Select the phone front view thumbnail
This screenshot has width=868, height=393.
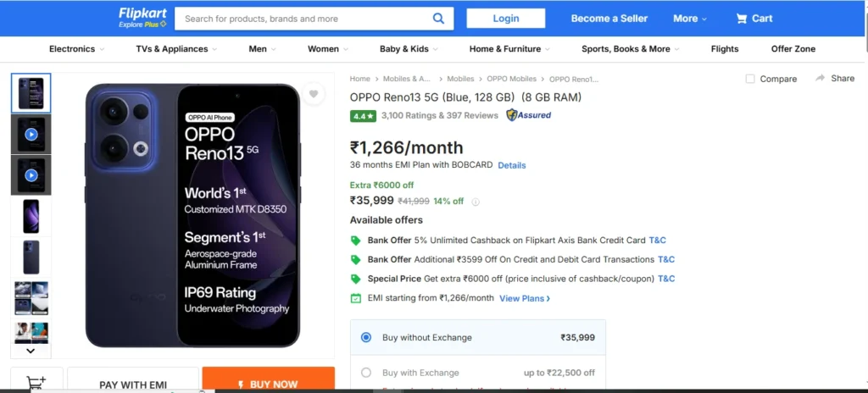[31, 216]
